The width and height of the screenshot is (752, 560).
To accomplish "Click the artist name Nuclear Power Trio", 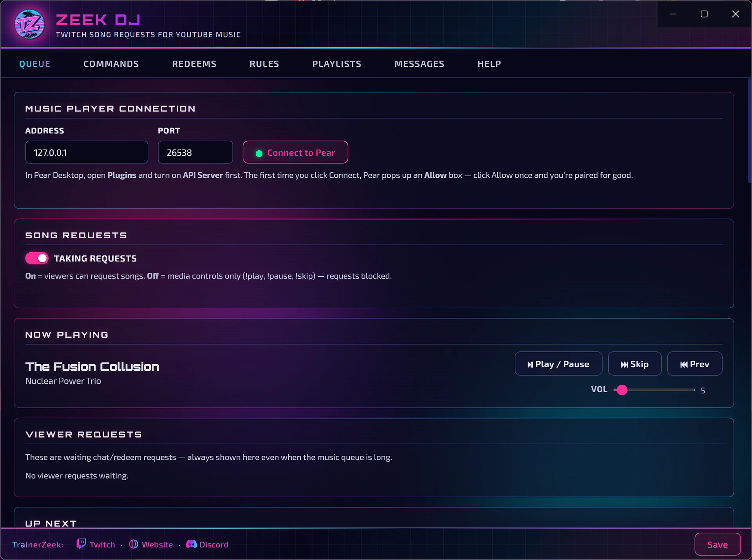I will coord(63,381).
